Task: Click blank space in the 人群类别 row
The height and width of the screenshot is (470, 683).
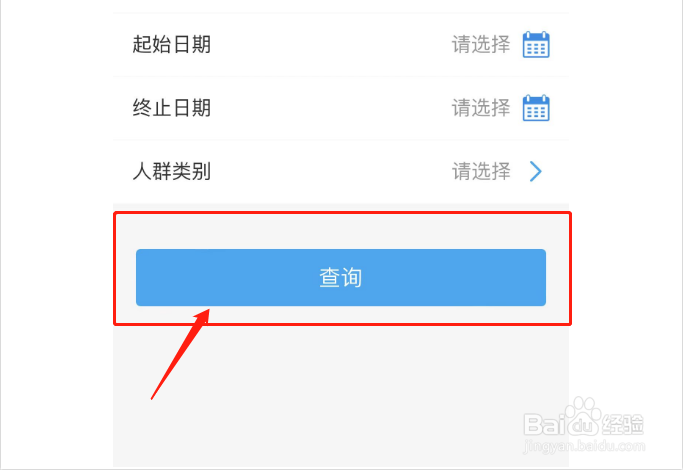Action: tap(331, 171)
